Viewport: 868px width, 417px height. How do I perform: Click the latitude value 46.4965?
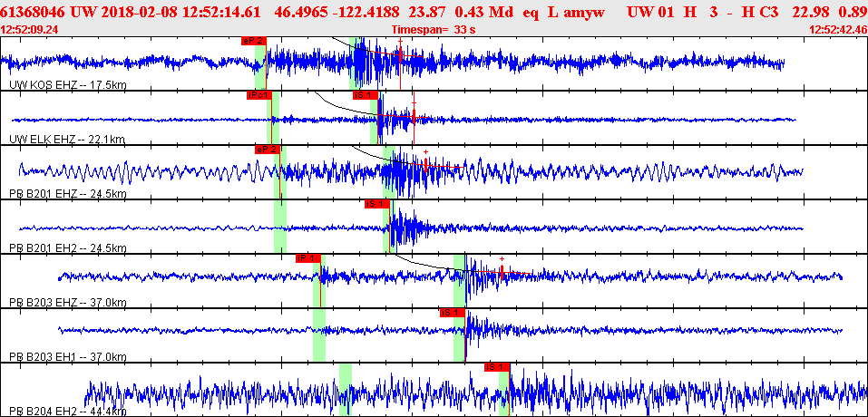(x=302, y=12)
